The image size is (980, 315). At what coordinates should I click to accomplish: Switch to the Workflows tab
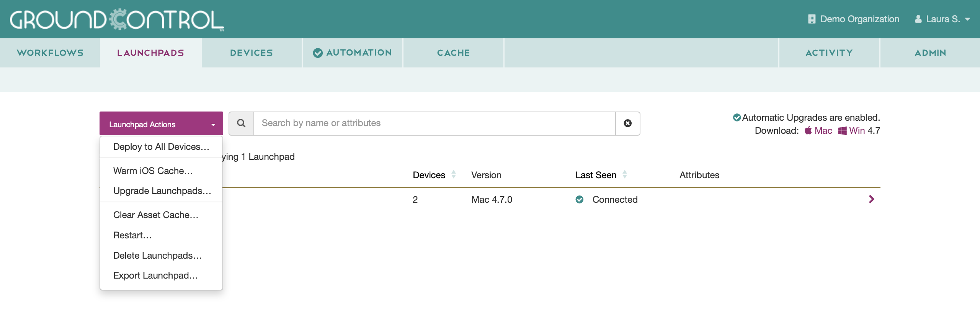click(x=50, y=53)
